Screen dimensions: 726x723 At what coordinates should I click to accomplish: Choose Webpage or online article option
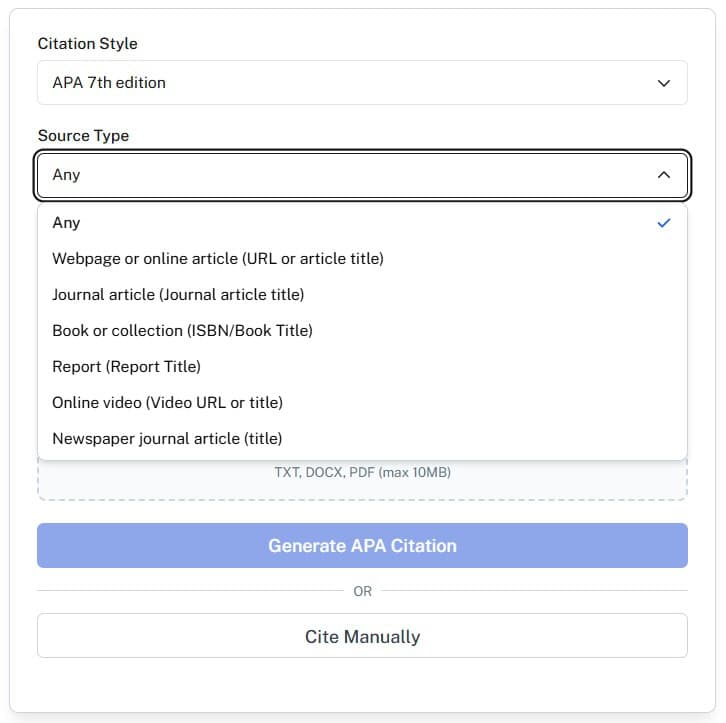218,259
